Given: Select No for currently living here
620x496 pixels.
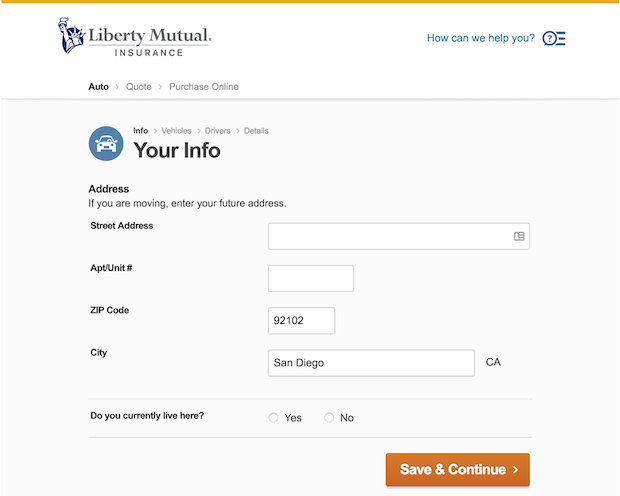Looking at the screenshot, I should (329, 418).
